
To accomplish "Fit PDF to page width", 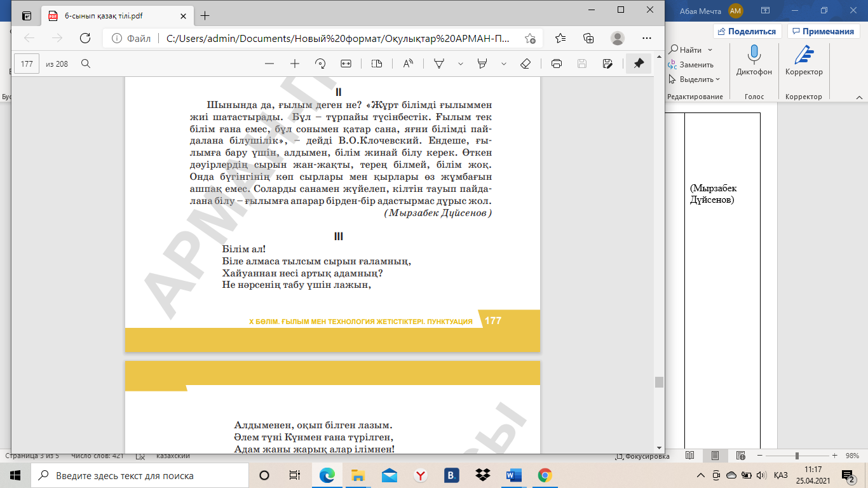I will tap(346, 64).
